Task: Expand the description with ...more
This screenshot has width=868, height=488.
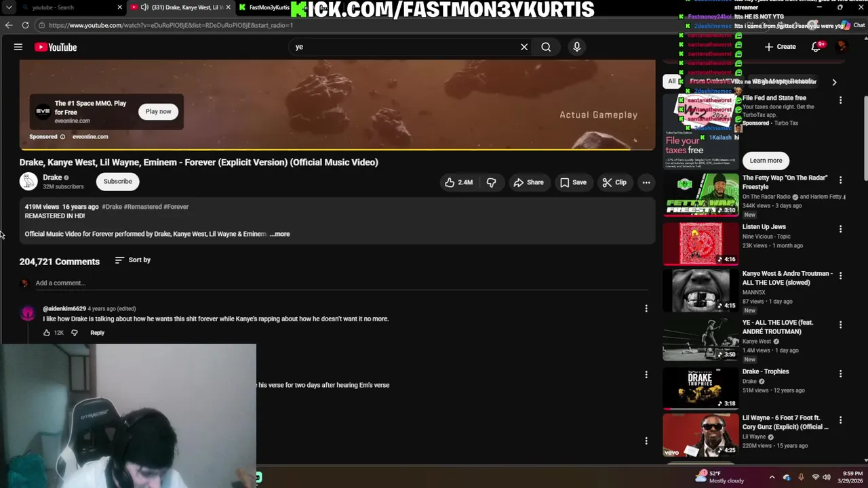Action: pyautogui.click(x=279, y=234)
